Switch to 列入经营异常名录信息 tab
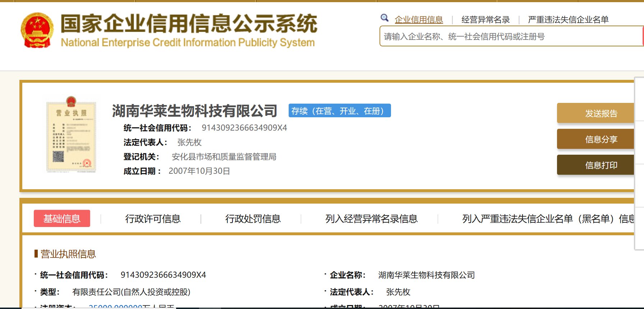 [x=371, y=219]
